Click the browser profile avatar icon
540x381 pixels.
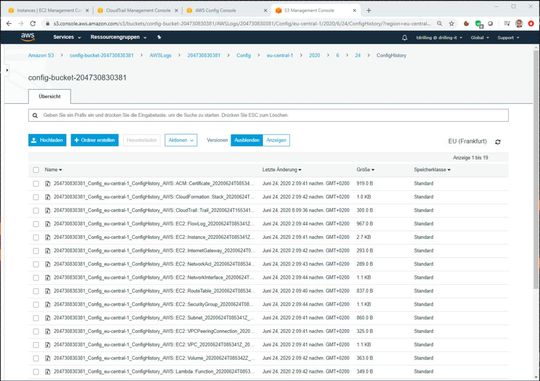(519, 23)
